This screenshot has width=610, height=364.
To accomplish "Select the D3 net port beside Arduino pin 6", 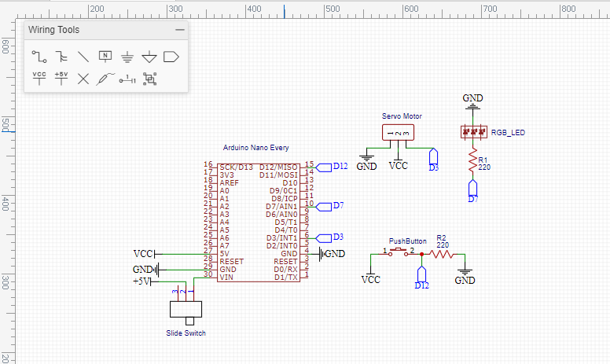I will 324,238.
